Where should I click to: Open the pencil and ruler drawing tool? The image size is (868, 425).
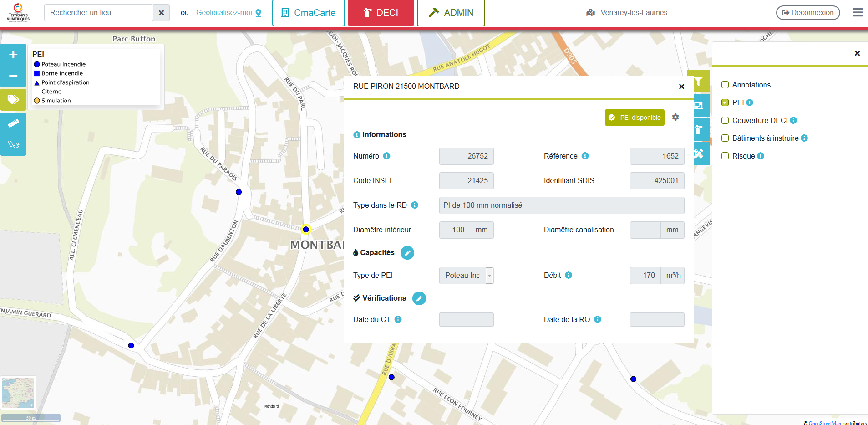(x=698, y=154)
